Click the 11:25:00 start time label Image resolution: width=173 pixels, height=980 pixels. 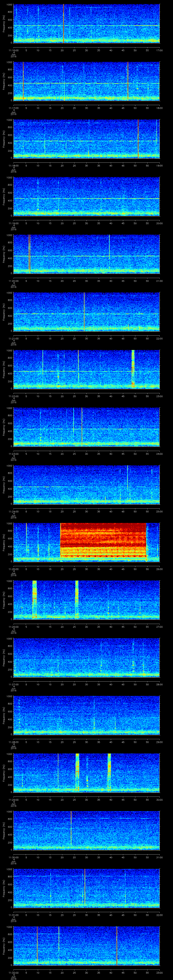click(13, 569)
